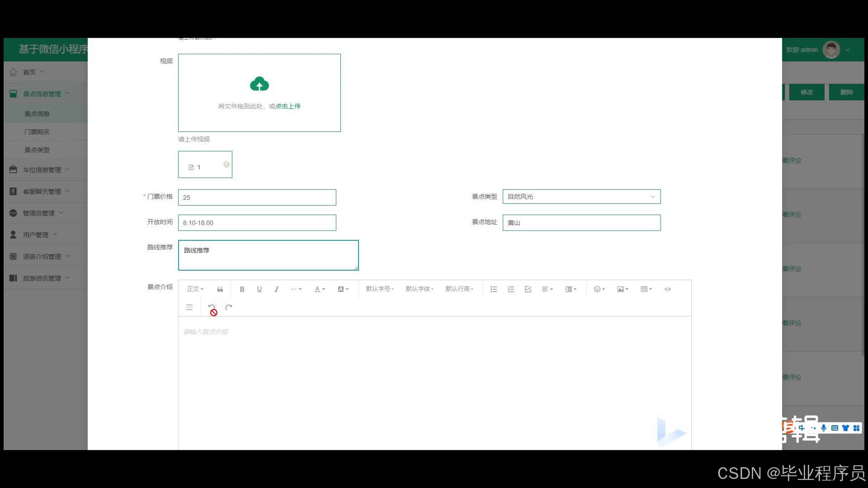Open the 景点类型 dropdown
This screenshot has width=868, height=488.
pyautogui.click(x=581, y=197)
